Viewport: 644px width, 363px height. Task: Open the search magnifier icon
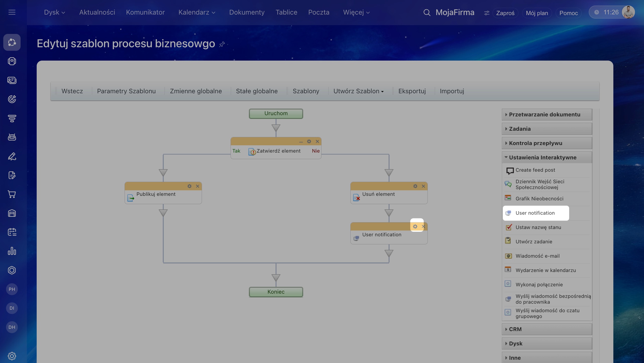[427, 12]
